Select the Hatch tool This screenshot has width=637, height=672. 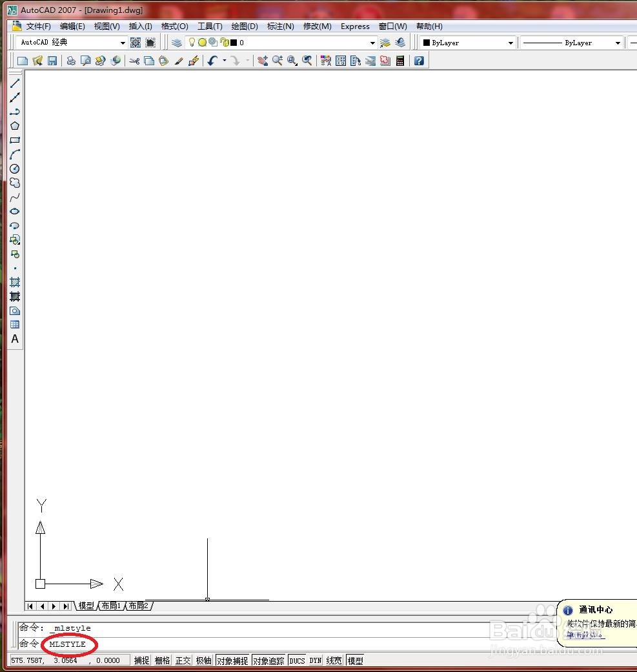tap(15, 282)
